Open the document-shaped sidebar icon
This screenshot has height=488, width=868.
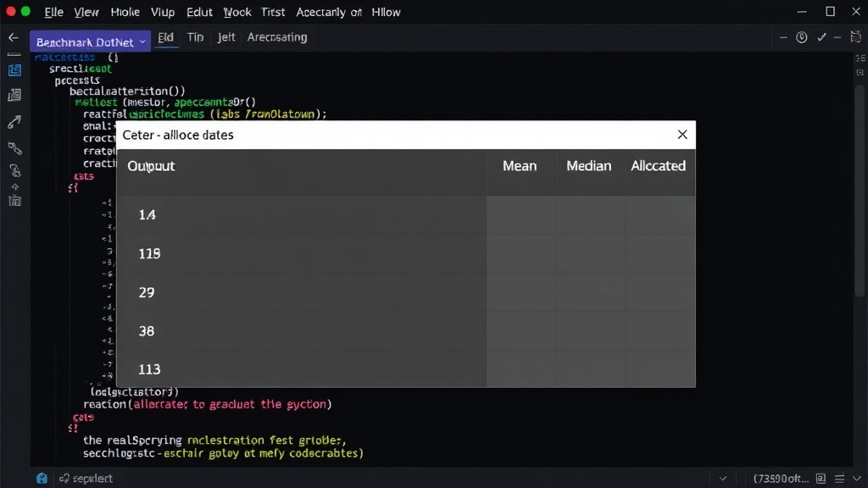[x=15, y=170]
